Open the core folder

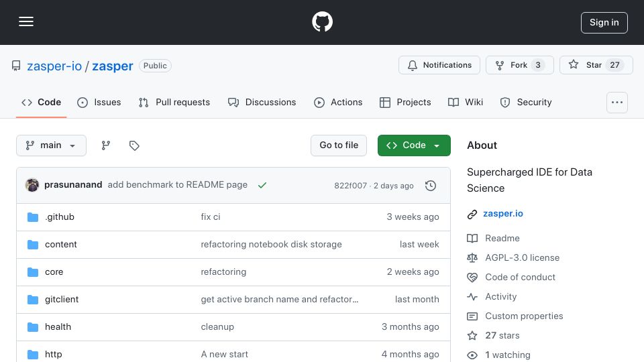click(54, 271)
